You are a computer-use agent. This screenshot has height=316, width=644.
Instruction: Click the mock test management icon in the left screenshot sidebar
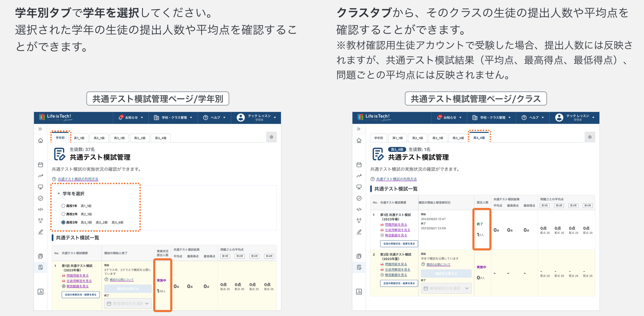coord(40,267)
